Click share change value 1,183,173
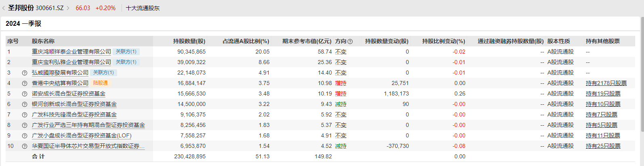 pyautogui.click(x=396, y=93)
